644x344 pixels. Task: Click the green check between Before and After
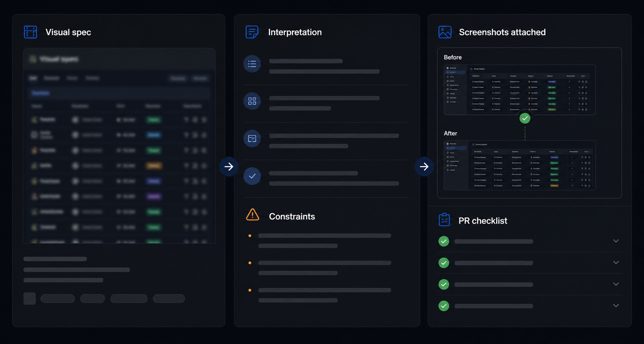525,118
